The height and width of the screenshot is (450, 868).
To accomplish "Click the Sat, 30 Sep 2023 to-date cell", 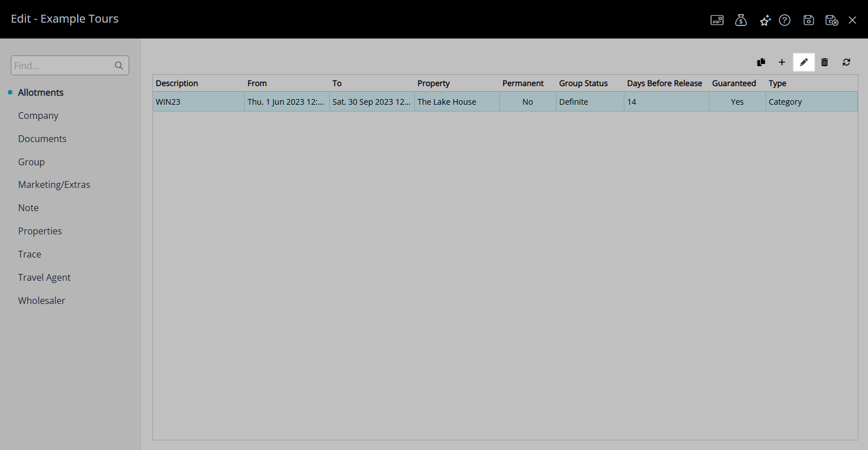I will pos(372,102).
